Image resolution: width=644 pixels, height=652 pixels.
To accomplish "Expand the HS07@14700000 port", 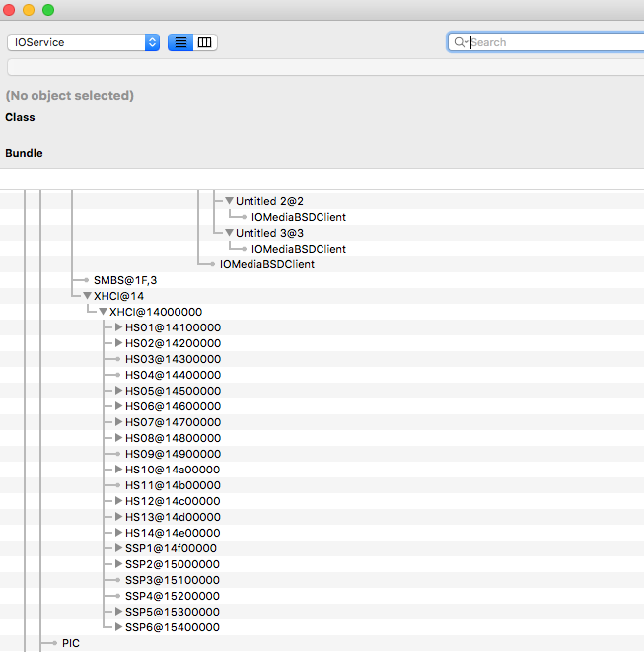I will [118, 422].
